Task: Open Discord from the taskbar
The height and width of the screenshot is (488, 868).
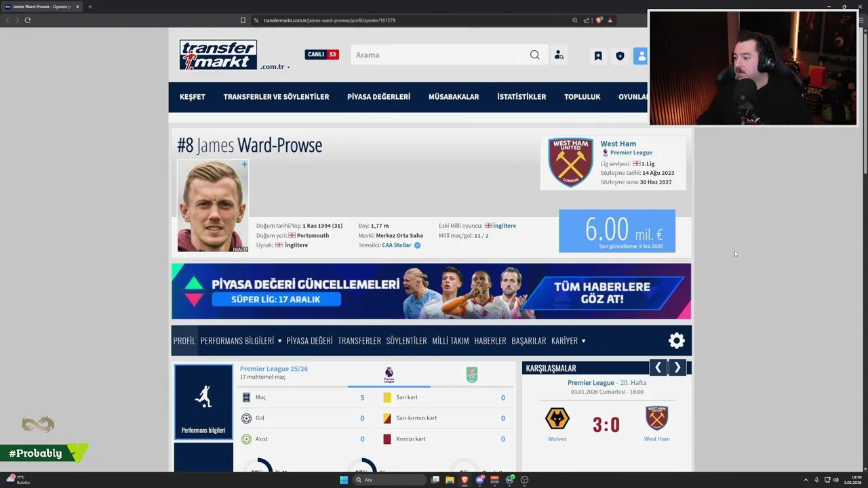Action: coord(480,480)
